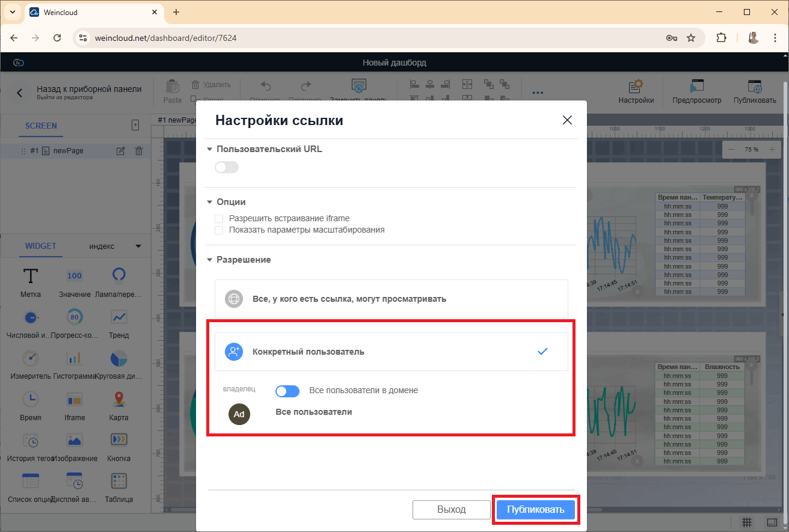Pick the Круговая диаграмма widget icon
This screenshot has width=789, height=532.
(x=118, y=358)
